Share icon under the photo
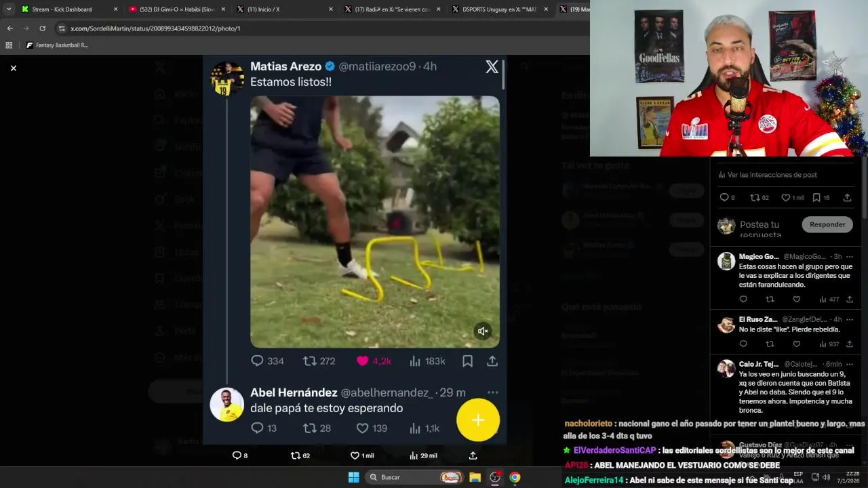 coord(473,455)
